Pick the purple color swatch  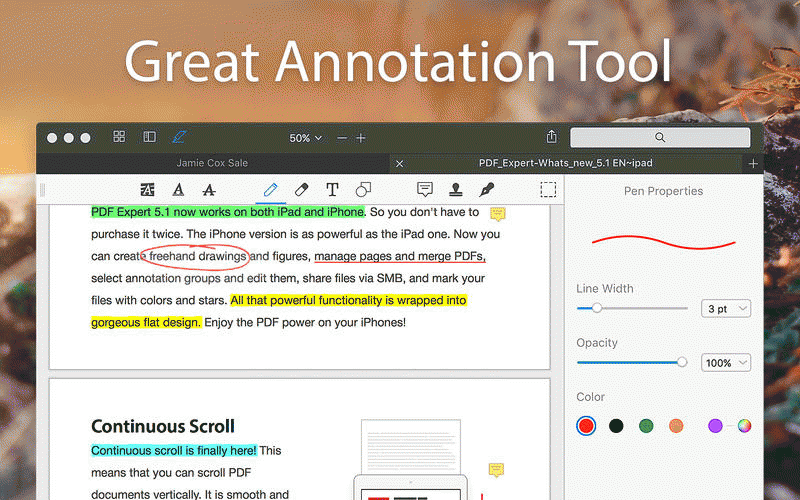(x=715, y=426)
